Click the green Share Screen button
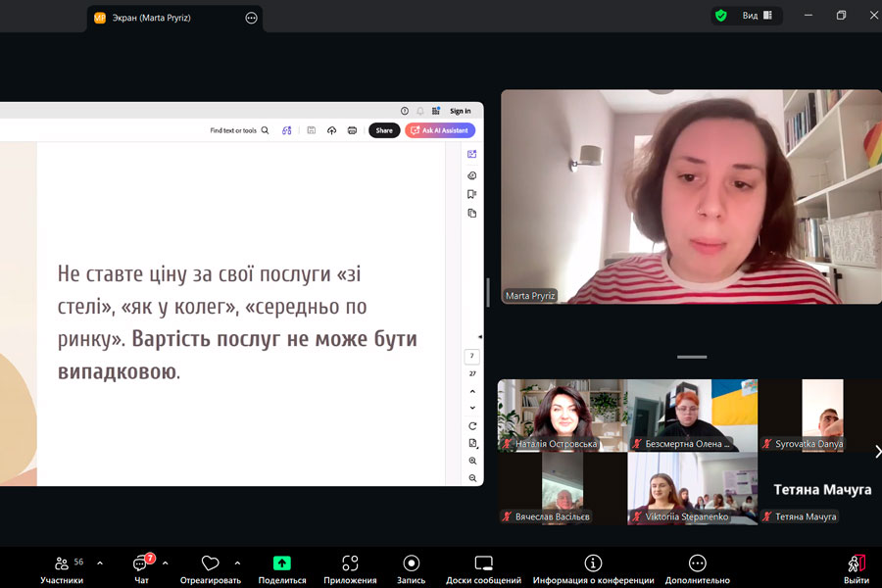This screenshot has width=882, height=588. 282,568
